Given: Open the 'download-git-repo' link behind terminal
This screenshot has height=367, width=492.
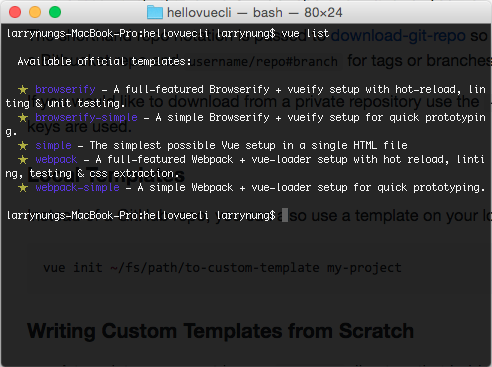Looking at the screenshot, I should click(398, 35).
